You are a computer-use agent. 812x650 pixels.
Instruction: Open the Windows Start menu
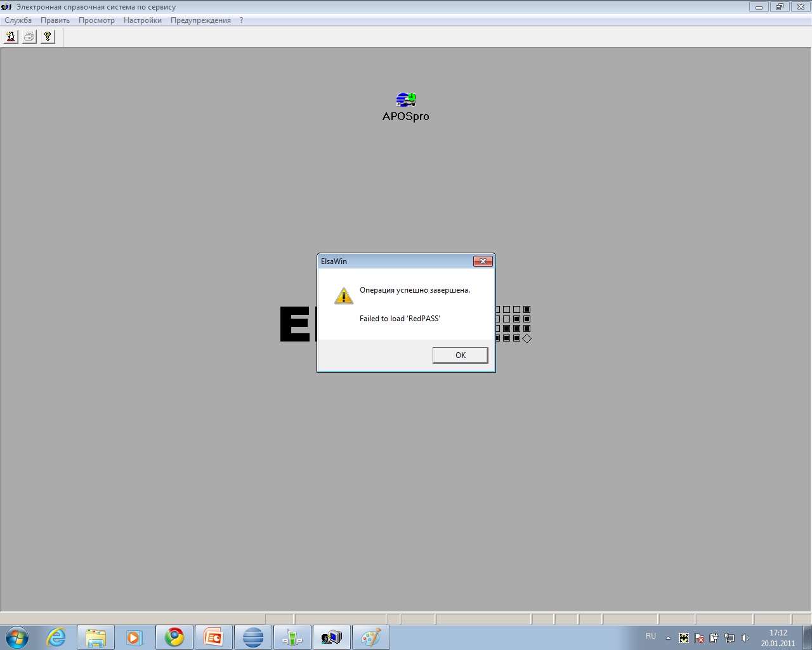(x=17, y=637)
